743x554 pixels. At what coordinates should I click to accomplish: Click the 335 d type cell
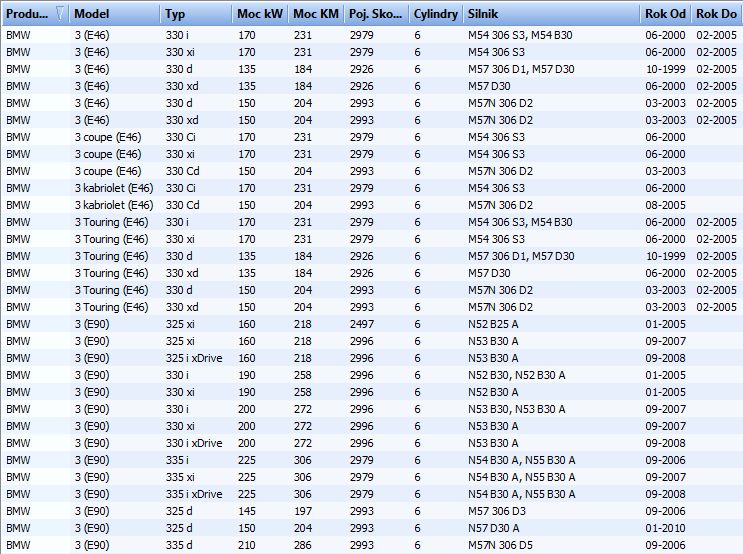tap(179, 545)
